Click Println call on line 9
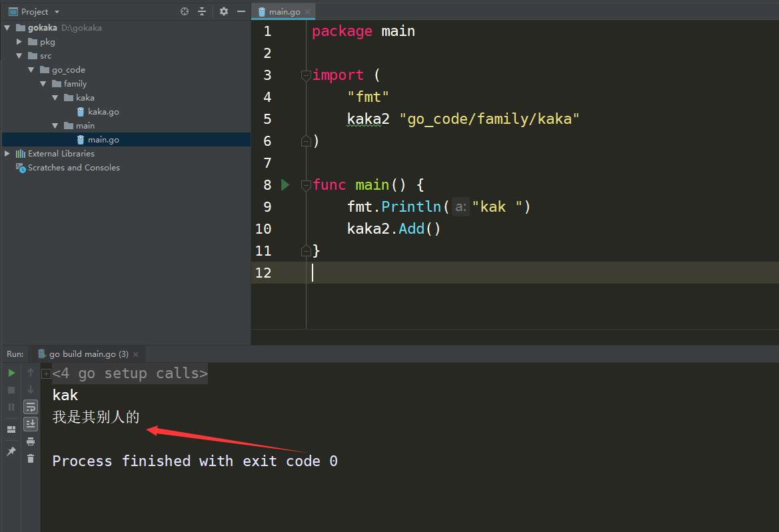This screenshot has height=532, width=779. (411, 207)
